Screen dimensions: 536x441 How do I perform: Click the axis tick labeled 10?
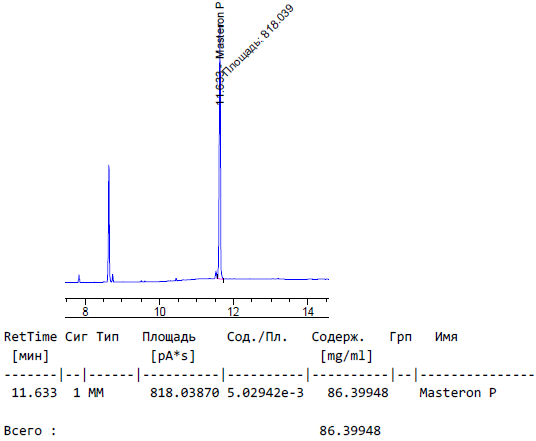(x=159, y=311)
